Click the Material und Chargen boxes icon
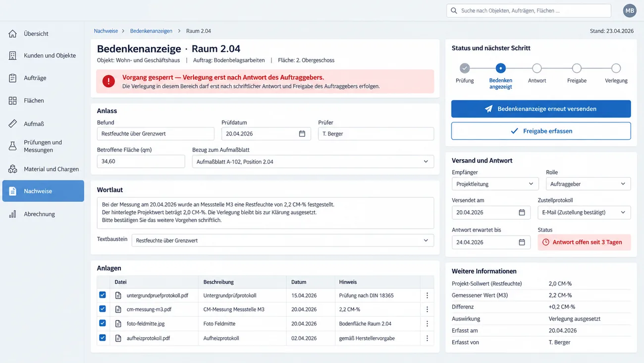Viewport: 644px width, 363px height. tap(13, 169)
